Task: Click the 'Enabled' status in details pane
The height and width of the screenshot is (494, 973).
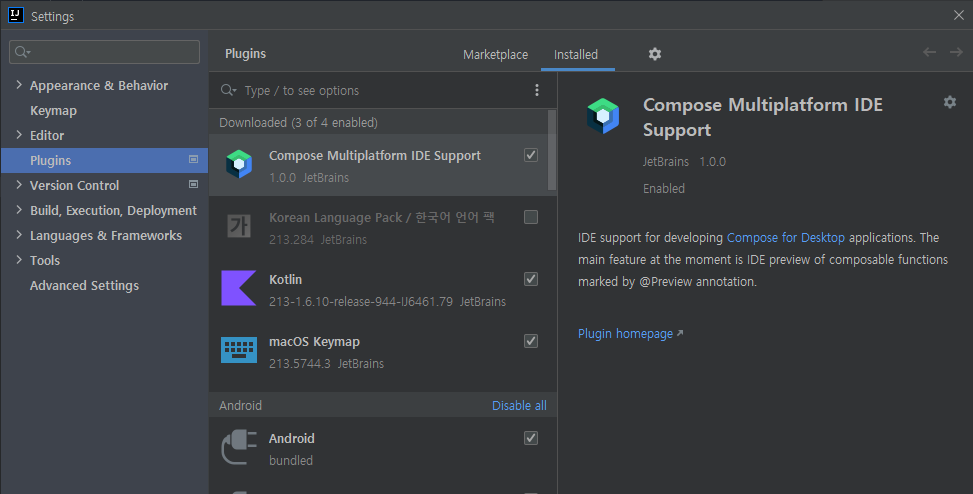Action: (664, 189)
